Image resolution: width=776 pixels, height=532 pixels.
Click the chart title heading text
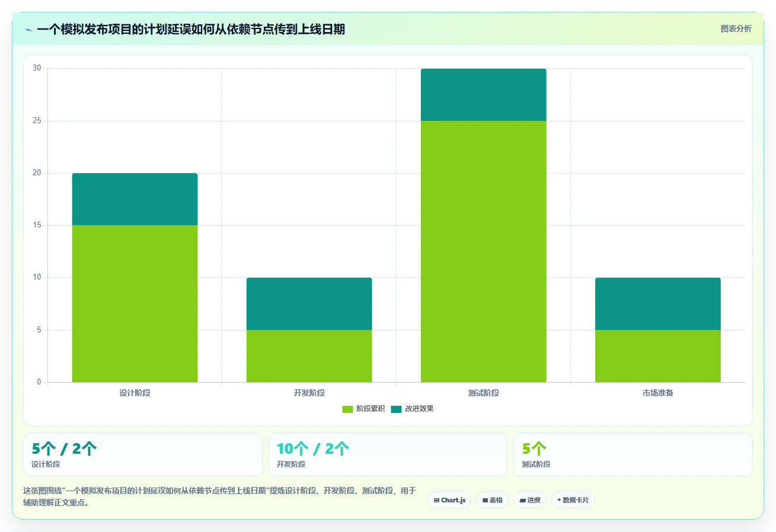(x=191, y=29)
